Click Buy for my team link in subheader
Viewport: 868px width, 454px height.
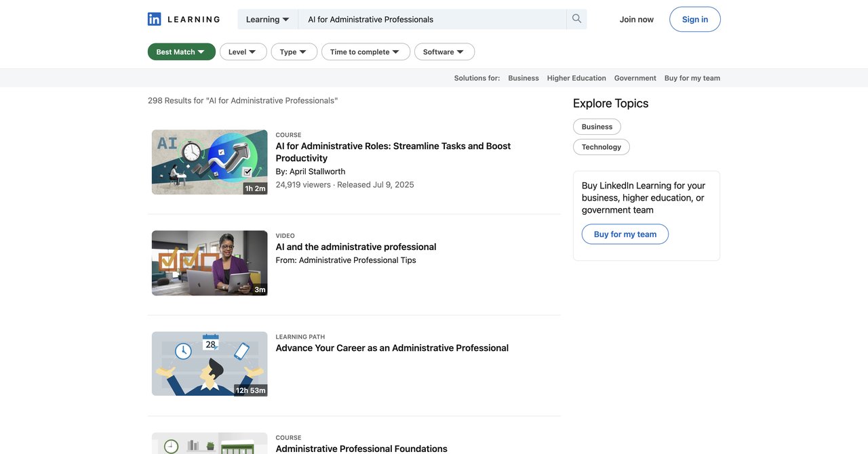coord(692,78)
